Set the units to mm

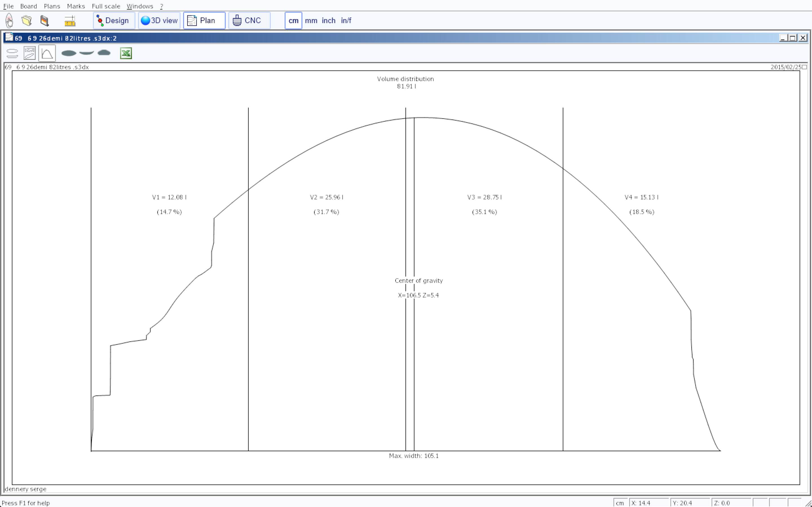(311, 21)
